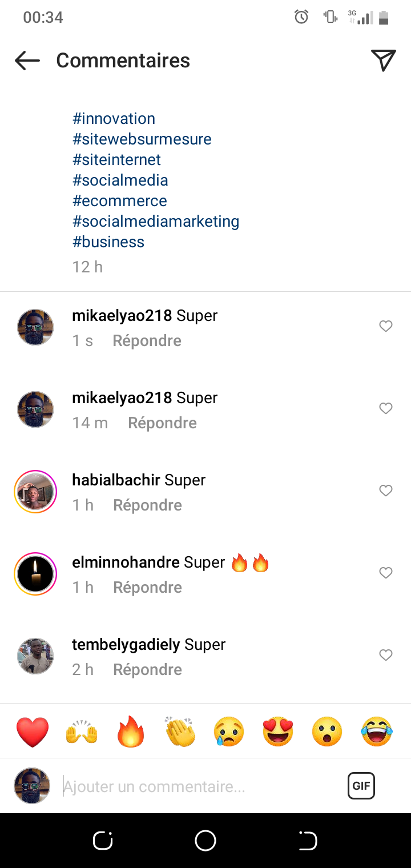
Task: View elminnohandre's candle profile picture
Action: (x=35, y=574)
